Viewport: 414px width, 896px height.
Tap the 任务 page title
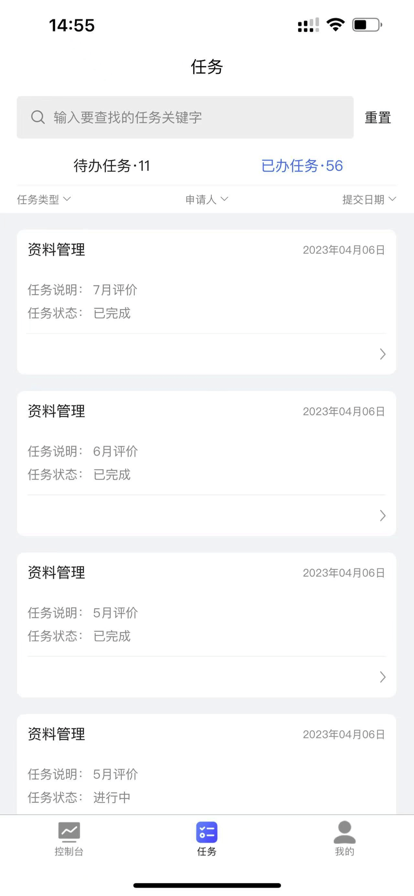click(x=206, y=67)
